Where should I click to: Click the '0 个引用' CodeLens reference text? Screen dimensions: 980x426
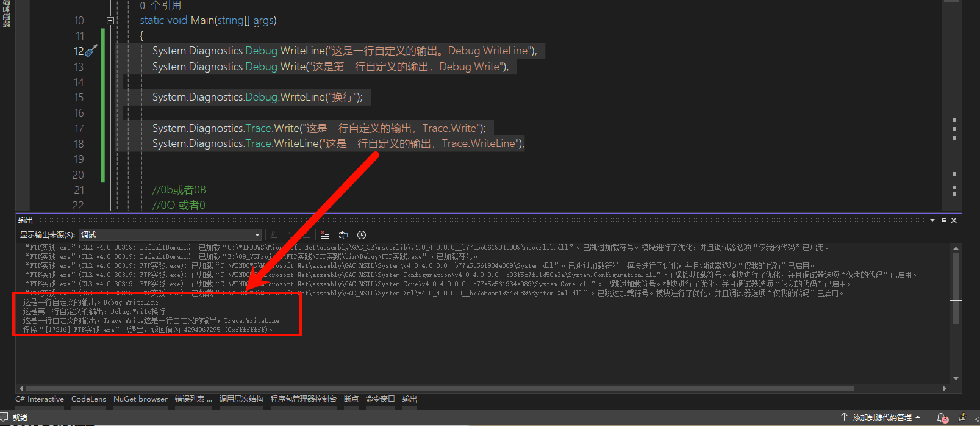point(160,5)
